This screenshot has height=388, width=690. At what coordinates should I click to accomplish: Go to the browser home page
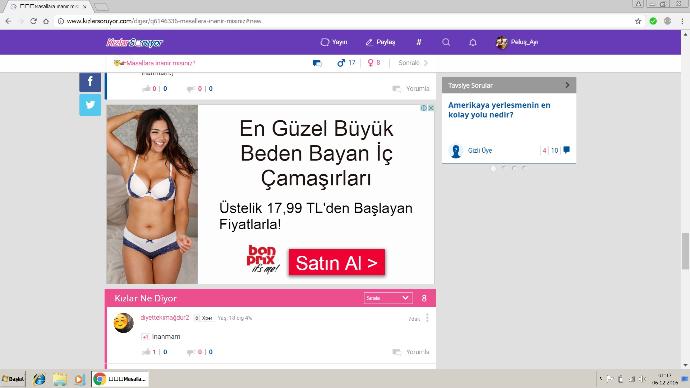[x=46, y=21]
